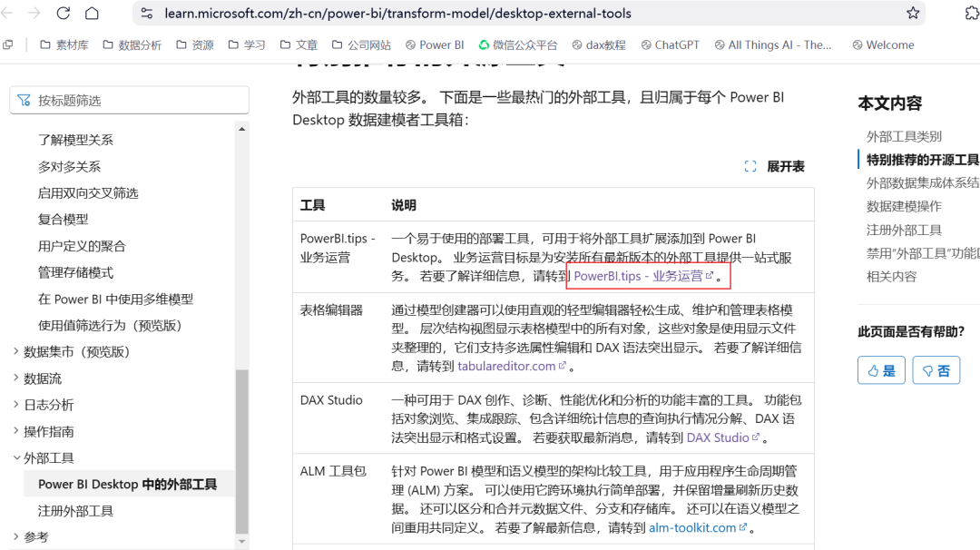Viewport: 980px width, 550px height.
Task: Open the extensions icon right of address bar
Action: pyautogui.click(x=972, y=13)
